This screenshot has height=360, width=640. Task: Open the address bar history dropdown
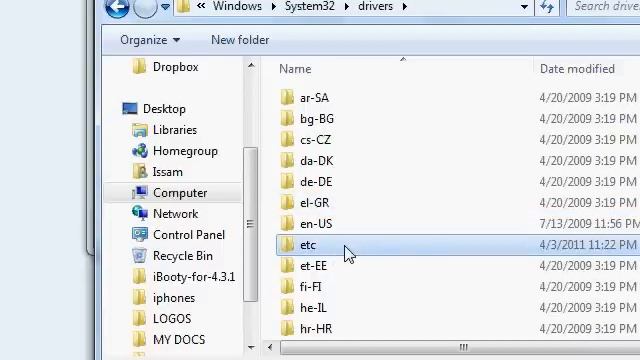click(524, 7)
